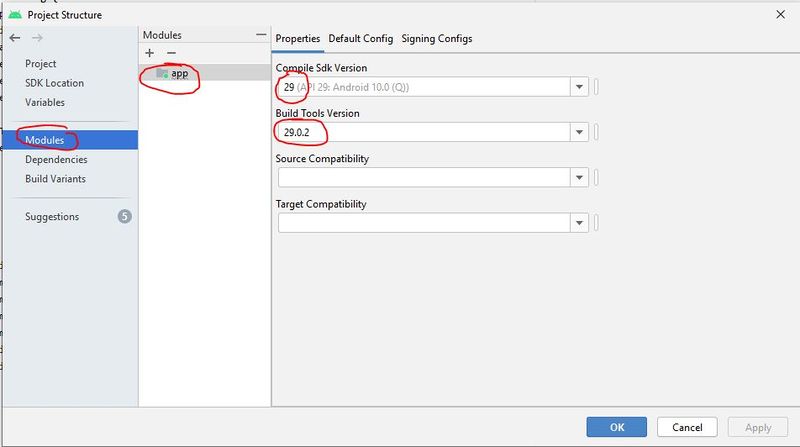Open the Build Variants section

tap(55, 179)
